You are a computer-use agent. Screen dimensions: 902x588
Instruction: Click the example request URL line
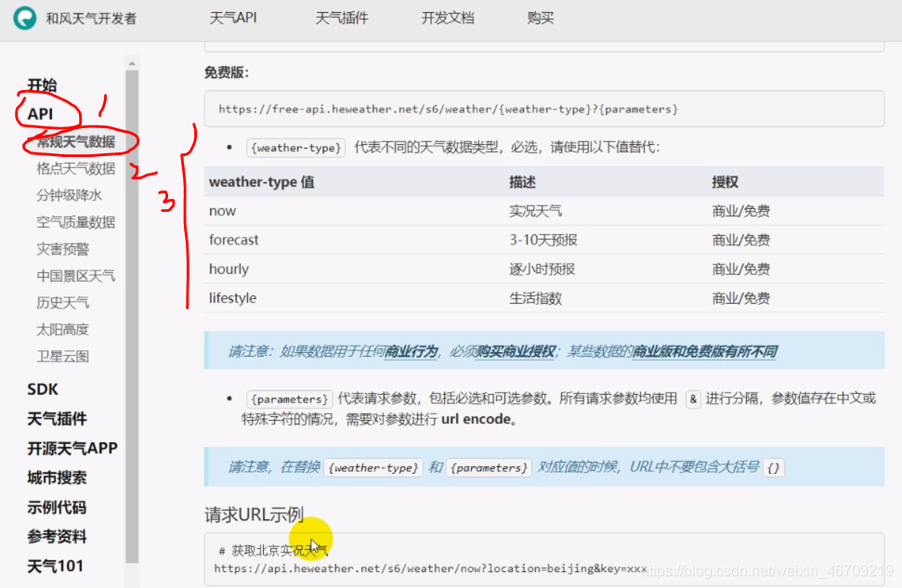pyautogui.click(x=430, y=568)
